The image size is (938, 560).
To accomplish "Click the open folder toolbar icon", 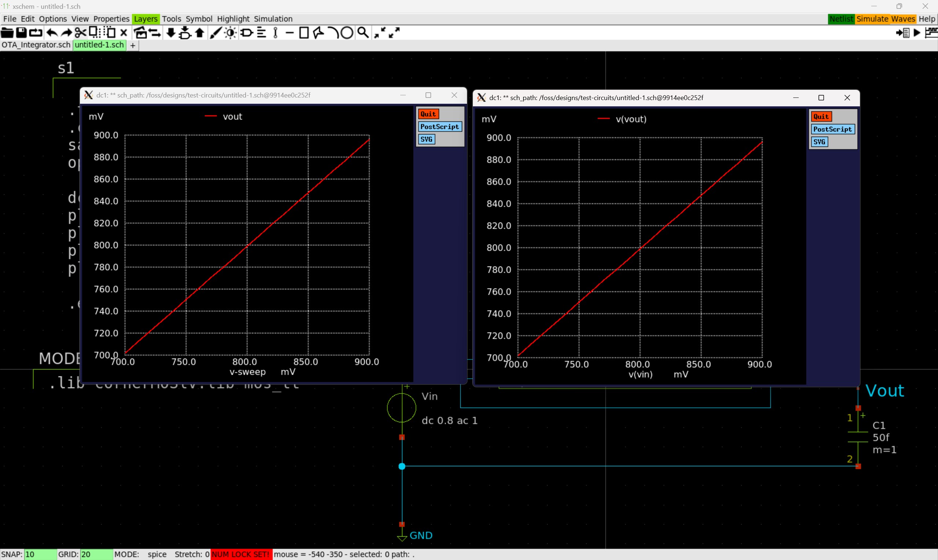I will tap(7, 33).
